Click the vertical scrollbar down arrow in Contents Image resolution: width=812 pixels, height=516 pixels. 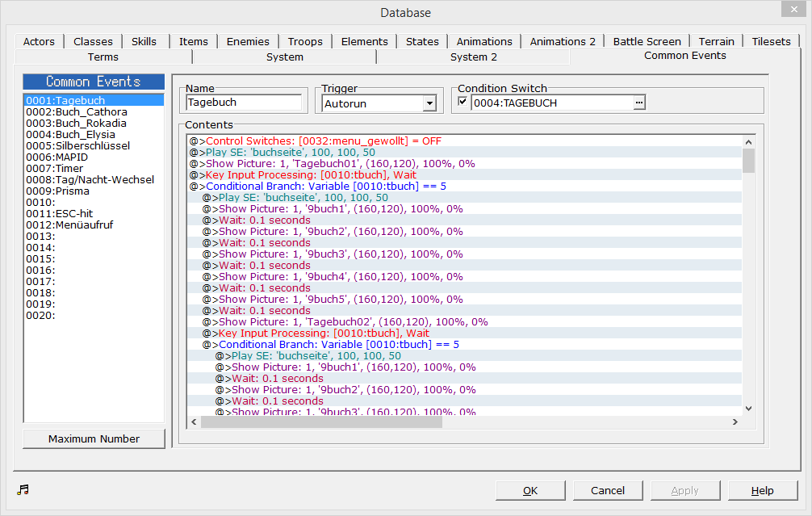[x=748, y=409]
